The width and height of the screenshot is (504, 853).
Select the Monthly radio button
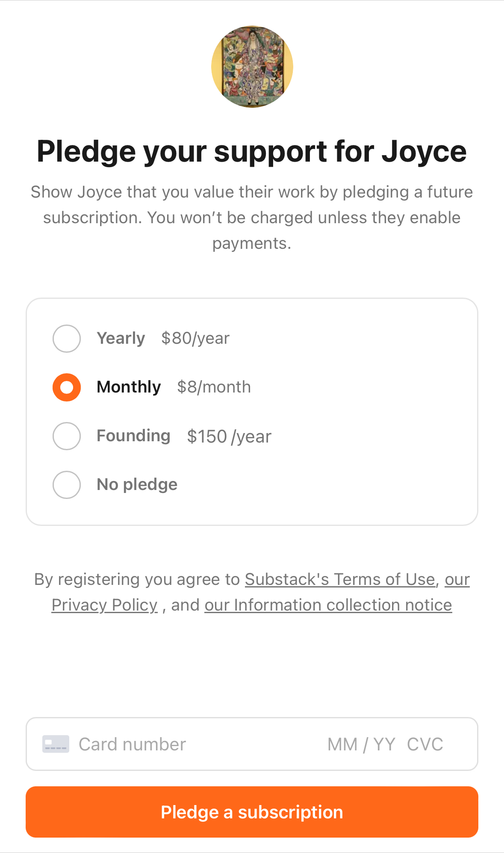67,387
